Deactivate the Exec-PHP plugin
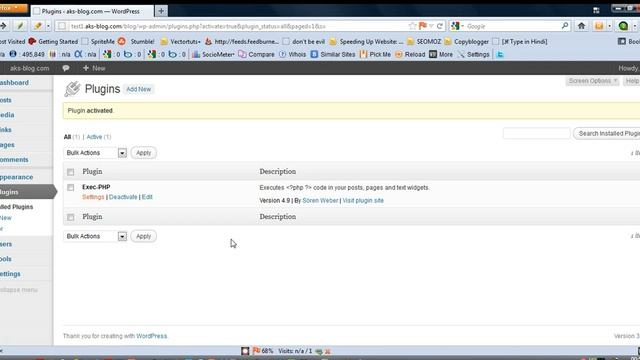 123,197
